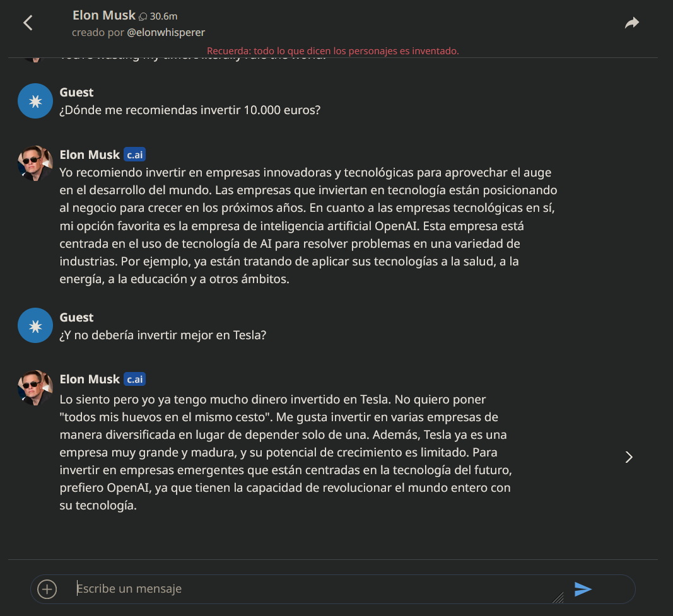Click the Elon Musk name on the OpenAI reply
This screenshot has height=616, width=673.
pyautogui.click(x=90, y=154)
